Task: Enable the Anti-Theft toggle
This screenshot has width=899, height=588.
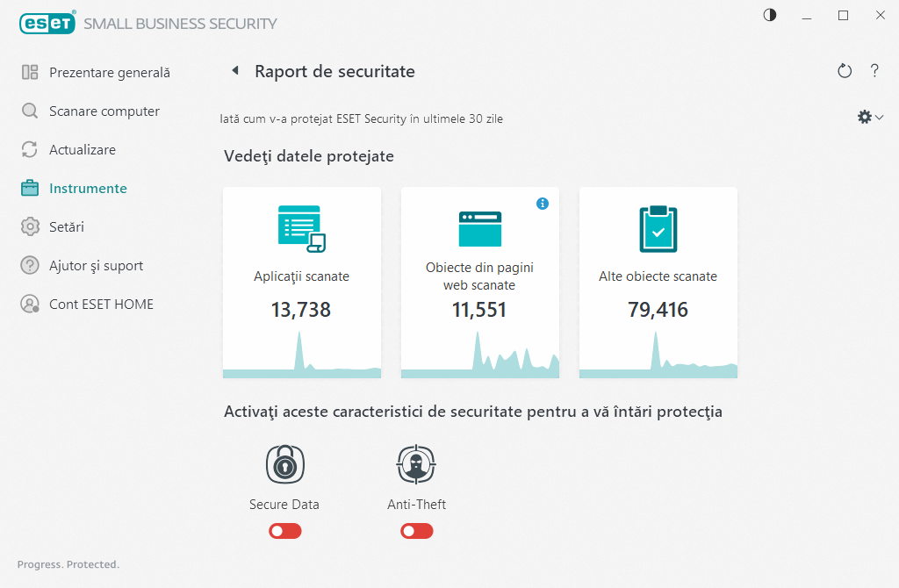Action: (x=416, y=531)
